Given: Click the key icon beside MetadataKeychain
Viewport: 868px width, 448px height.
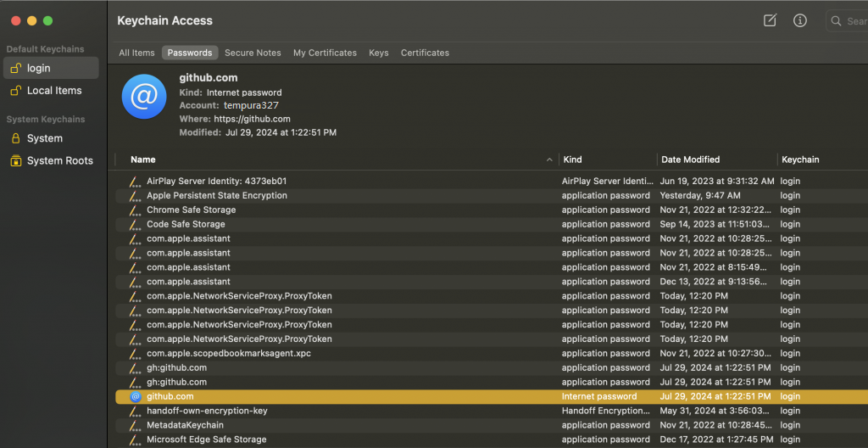Looking at the screenshot, I should click(x=135, y=426).
